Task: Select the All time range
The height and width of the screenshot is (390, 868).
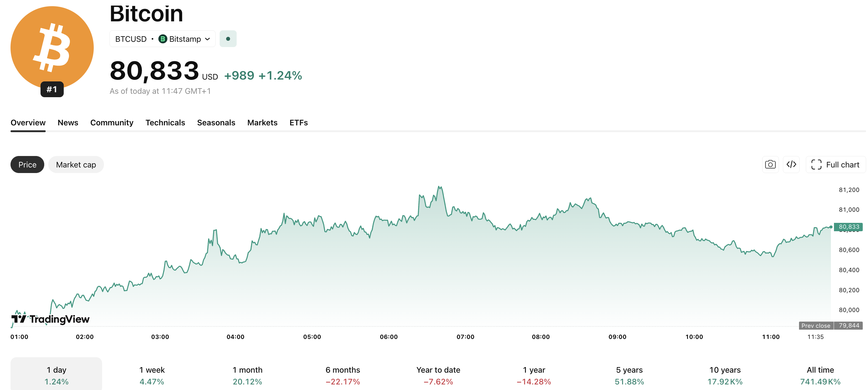Action: click(x=820, y=375)
